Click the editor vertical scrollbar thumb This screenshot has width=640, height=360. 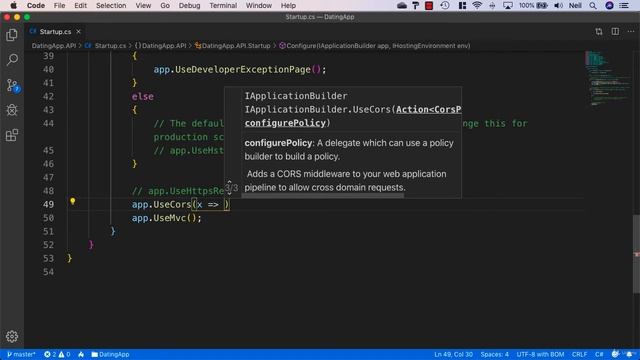(636, 253)
